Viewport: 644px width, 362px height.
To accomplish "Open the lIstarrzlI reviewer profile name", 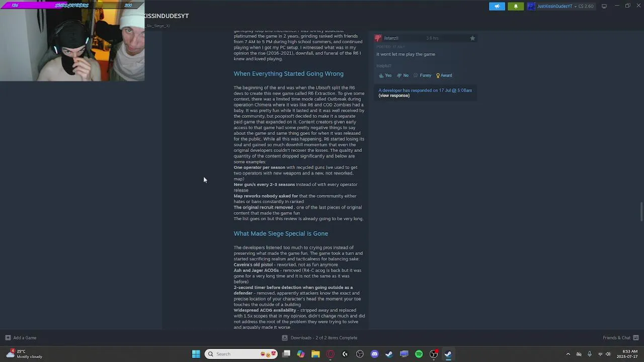I will point(391,38).
